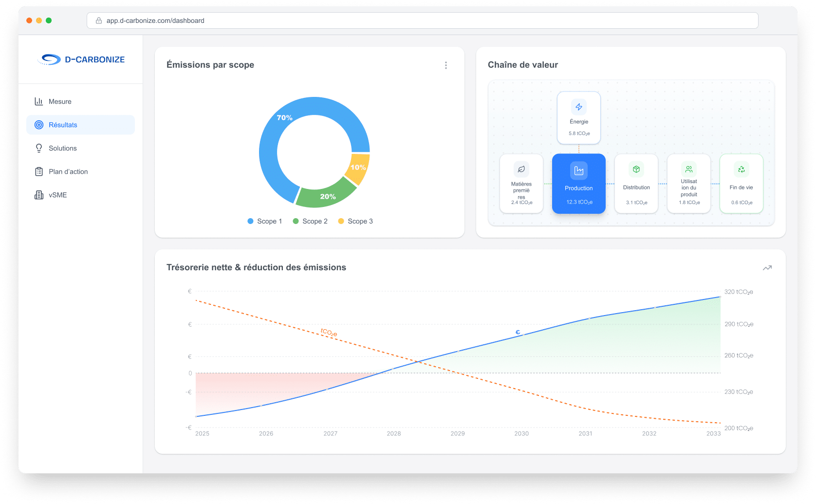This screenshot has height=504, width=816.
Task: Select the Matières premières node
Action: pos(521,184)
